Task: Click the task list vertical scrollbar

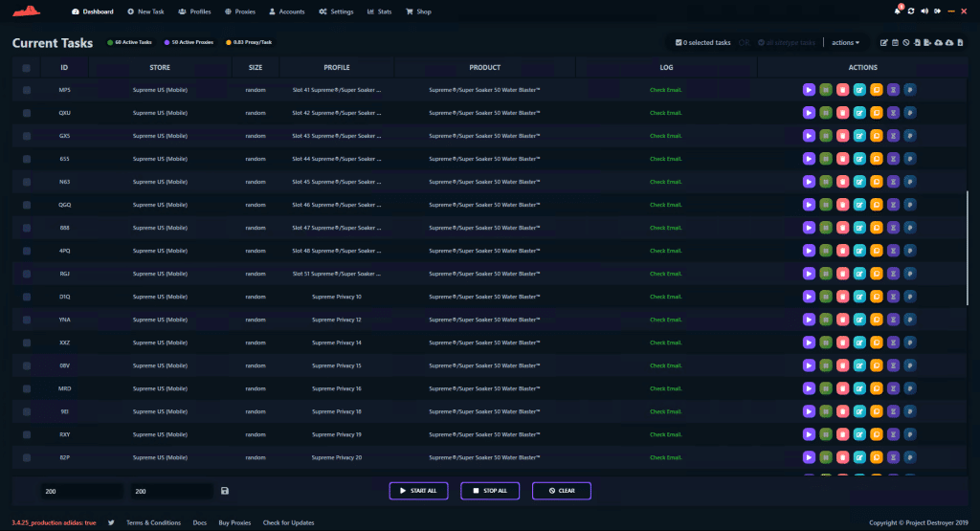Action: [967, 249]
